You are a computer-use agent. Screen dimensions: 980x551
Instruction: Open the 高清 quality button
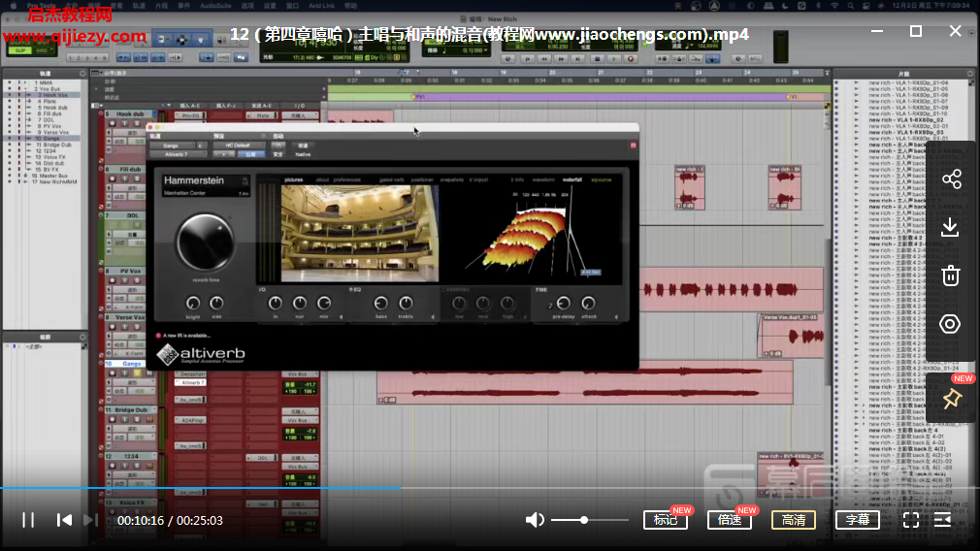click(x=794, y=520)
